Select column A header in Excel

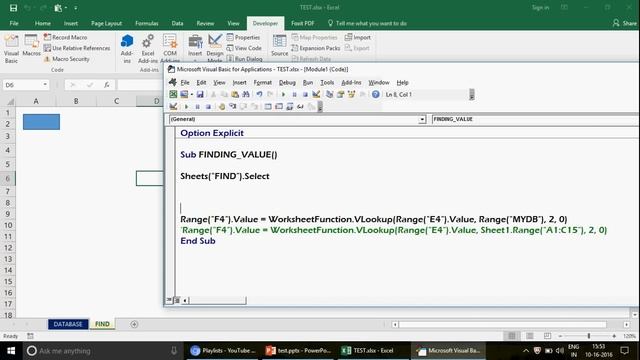[36, 101]
